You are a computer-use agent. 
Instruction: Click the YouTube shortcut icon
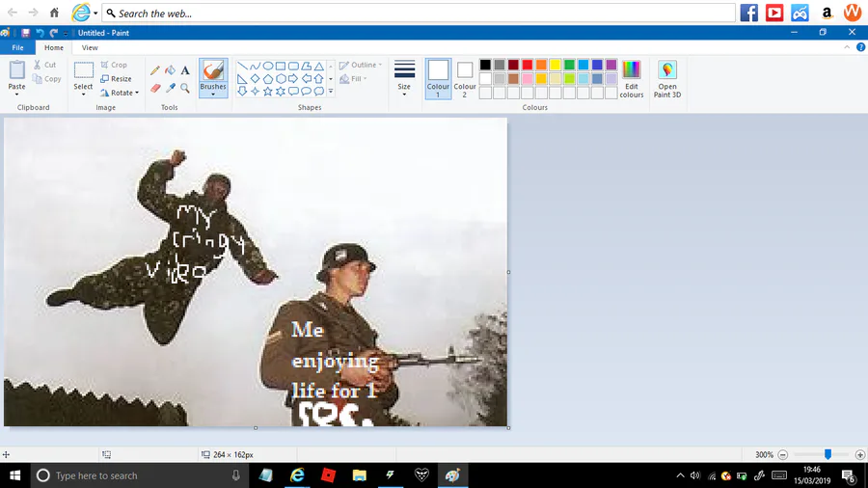pyautogui.click(x=774, y=13)
